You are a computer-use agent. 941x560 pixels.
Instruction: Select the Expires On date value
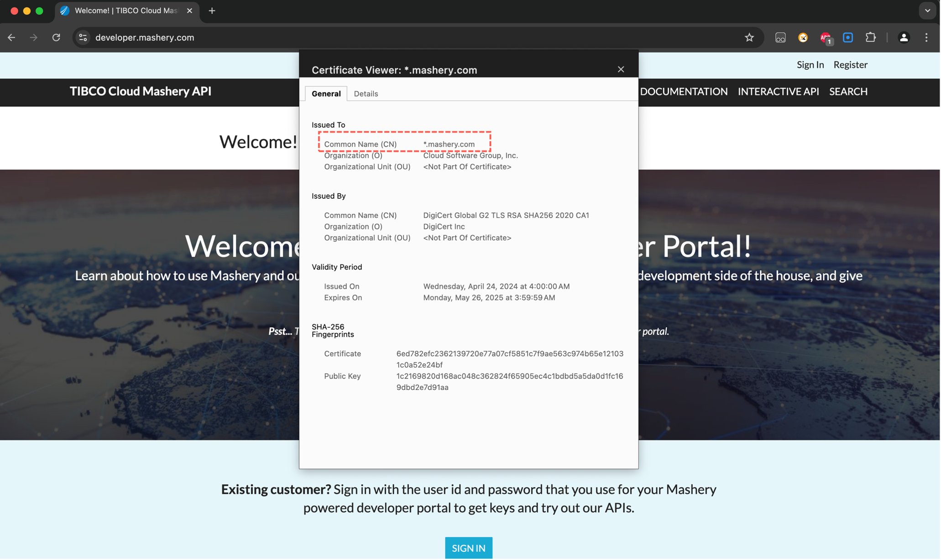click(489, 298)
